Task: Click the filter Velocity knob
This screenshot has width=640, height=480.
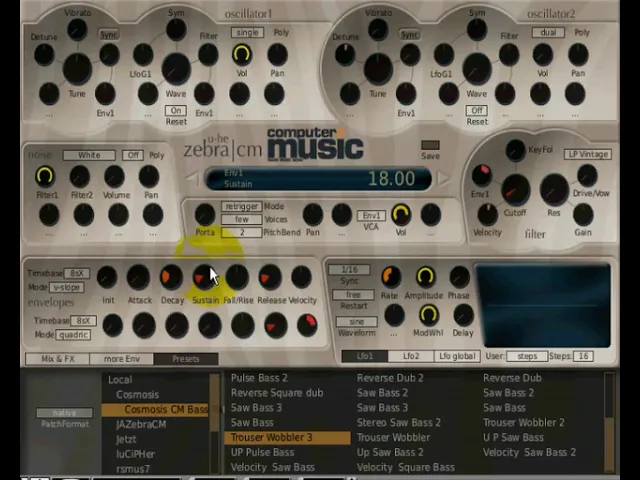Action: click(x=487, y=214)
